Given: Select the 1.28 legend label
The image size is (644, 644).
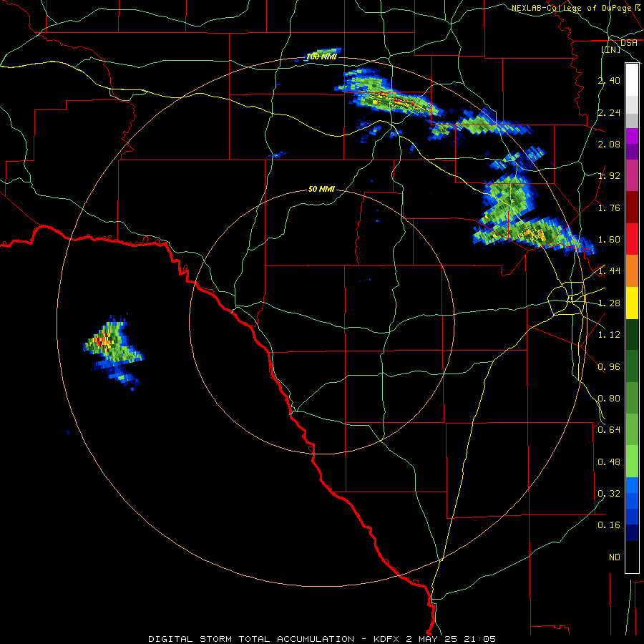Looking at the screenshot, I should (x=609, y=303).
